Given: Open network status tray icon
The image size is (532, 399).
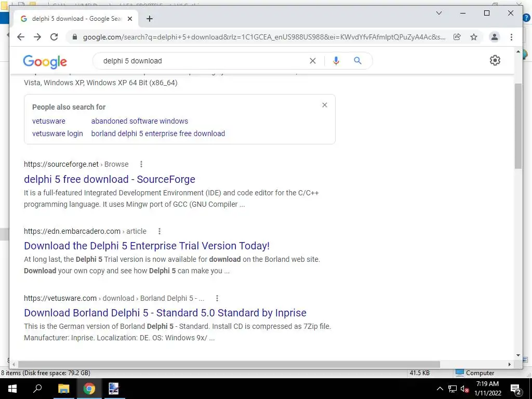Looking at the screenshot, I should click(453, 389).
